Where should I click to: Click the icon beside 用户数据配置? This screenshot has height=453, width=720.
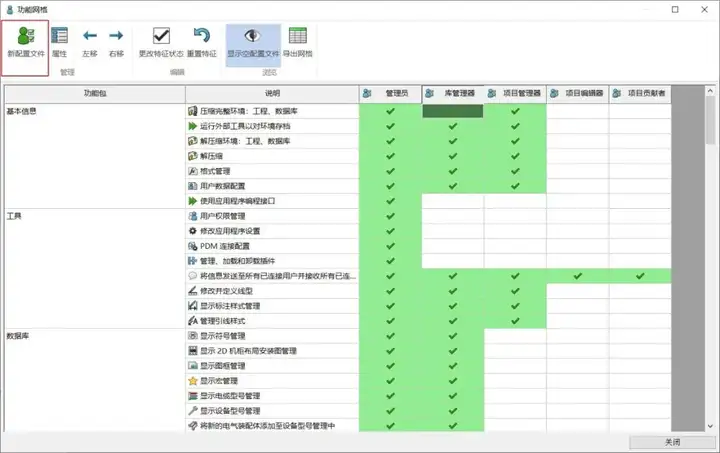[x=193, y=186]
